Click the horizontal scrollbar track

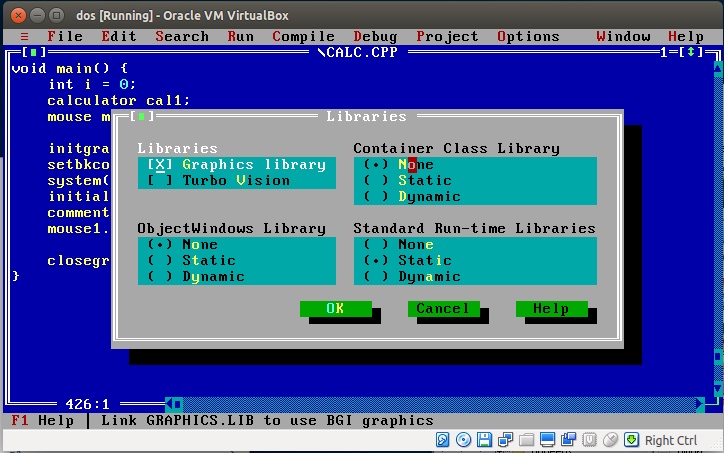coord(439,404)
